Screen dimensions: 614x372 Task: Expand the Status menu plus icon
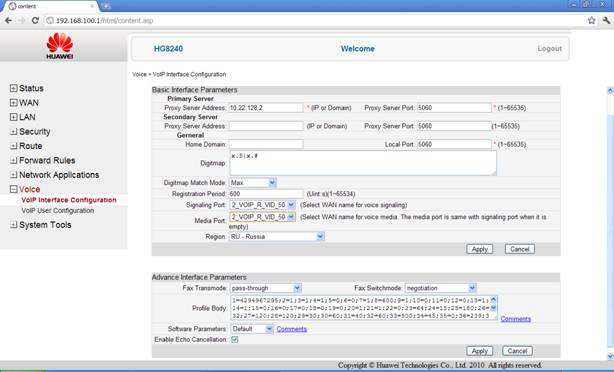tap(14, 88)
